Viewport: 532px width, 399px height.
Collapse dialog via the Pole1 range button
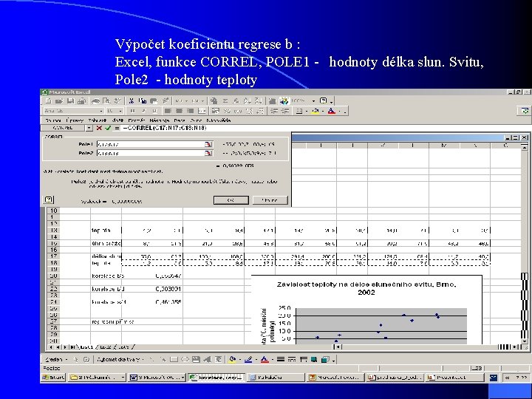pyautogui.click(x=208, y=144)
